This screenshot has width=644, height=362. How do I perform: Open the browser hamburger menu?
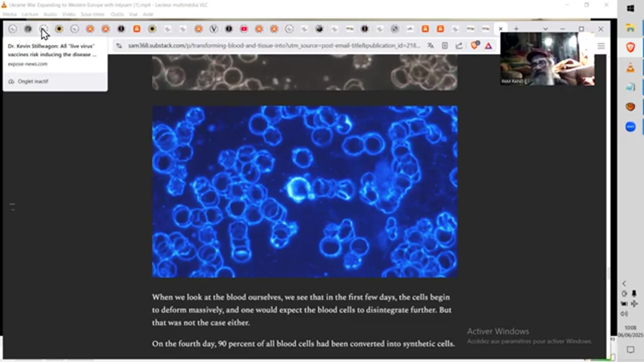[601, 46]
